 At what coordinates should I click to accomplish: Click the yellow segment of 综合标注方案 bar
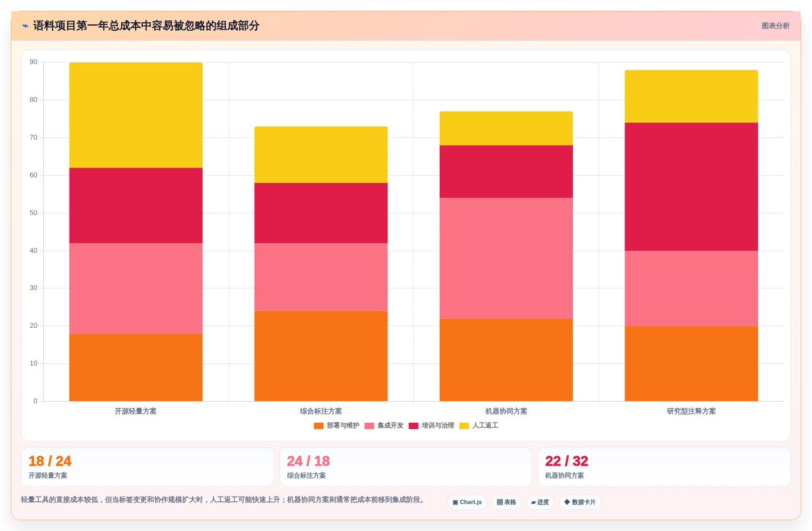(321, 155)
